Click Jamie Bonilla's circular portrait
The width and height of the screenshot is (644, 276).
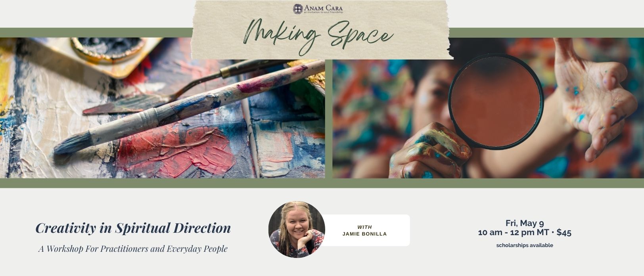click(297, 229)
